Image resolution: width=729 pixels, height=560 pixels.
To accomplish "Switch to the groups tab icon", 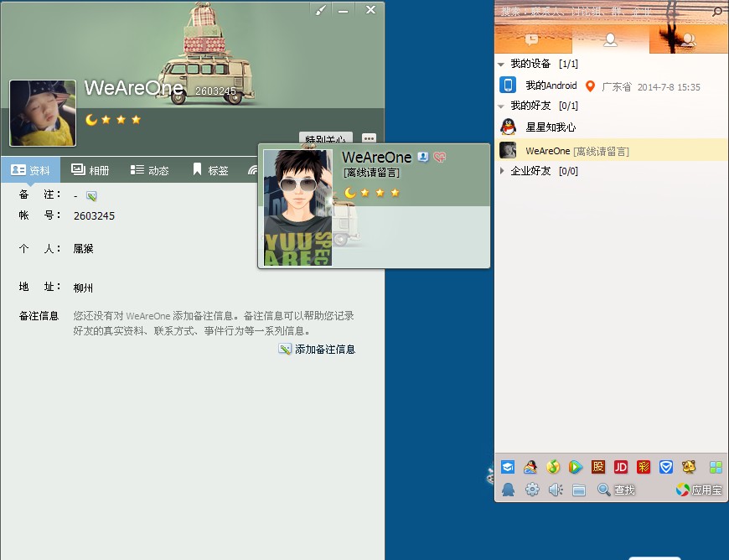I will (688, 40).
